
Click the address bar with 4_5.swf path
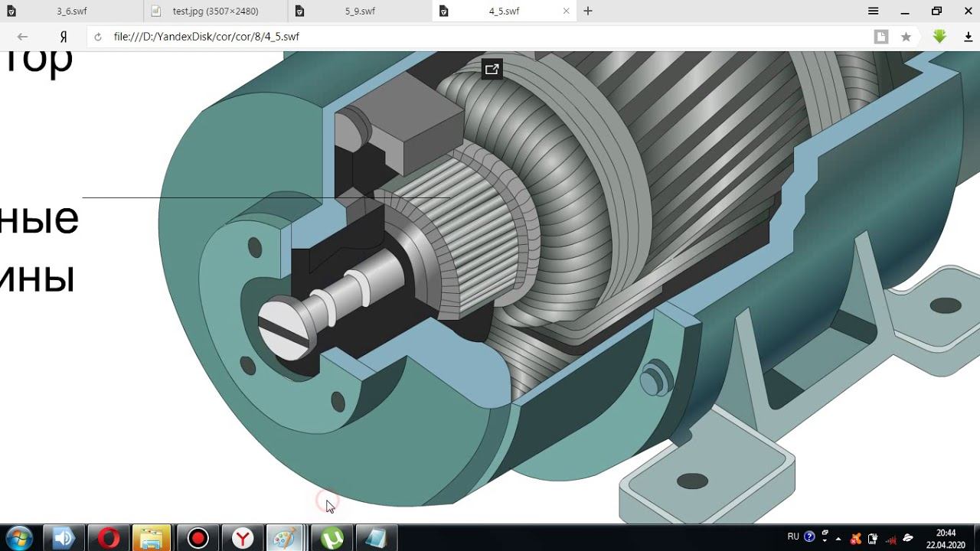pyautogui.click(x=490, y=37)
